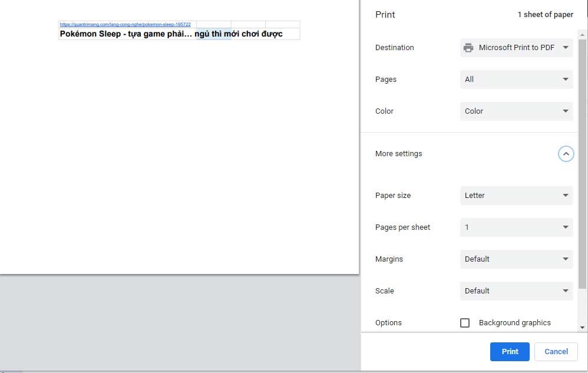Viewport: 588px width, 373px height.
Task: Click the scroll up arrow of settings panel
Action: click(x=582, y=35)
